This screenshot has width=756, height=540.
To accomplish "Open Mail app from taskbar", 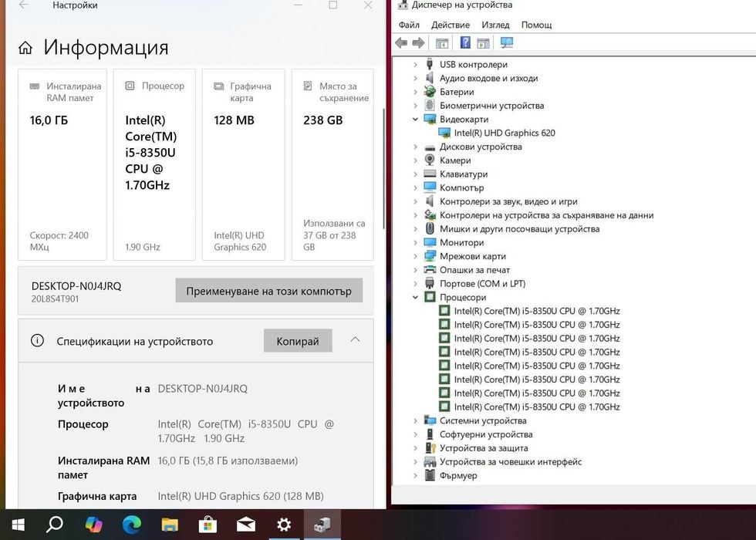I will pos(246,525).
